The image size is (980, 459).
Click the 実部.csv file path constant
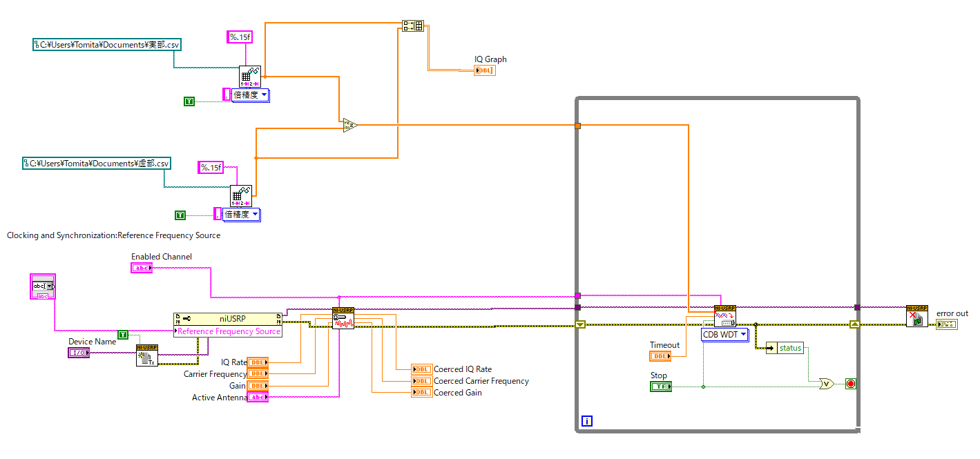pos(106,45)
